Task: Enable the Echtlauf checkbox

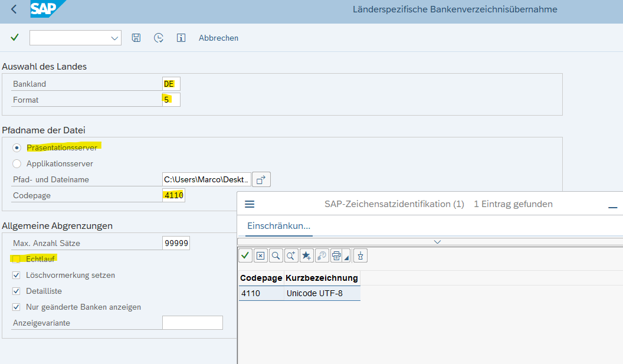Action: coord(17,259)
